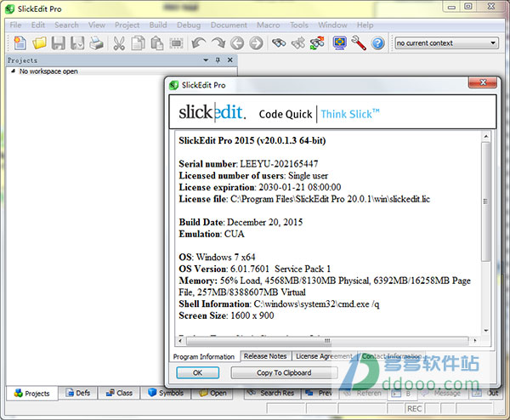The height and width of the screenshot is (420, 510).
Task: Copy using the toolbar copy icon
Action: tap(139, 43)
